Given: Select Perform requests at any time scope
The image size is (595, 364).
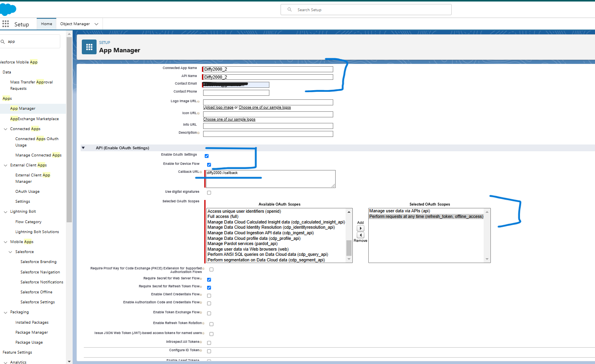Looking at the screenshot, I should (x=426, y=217).
